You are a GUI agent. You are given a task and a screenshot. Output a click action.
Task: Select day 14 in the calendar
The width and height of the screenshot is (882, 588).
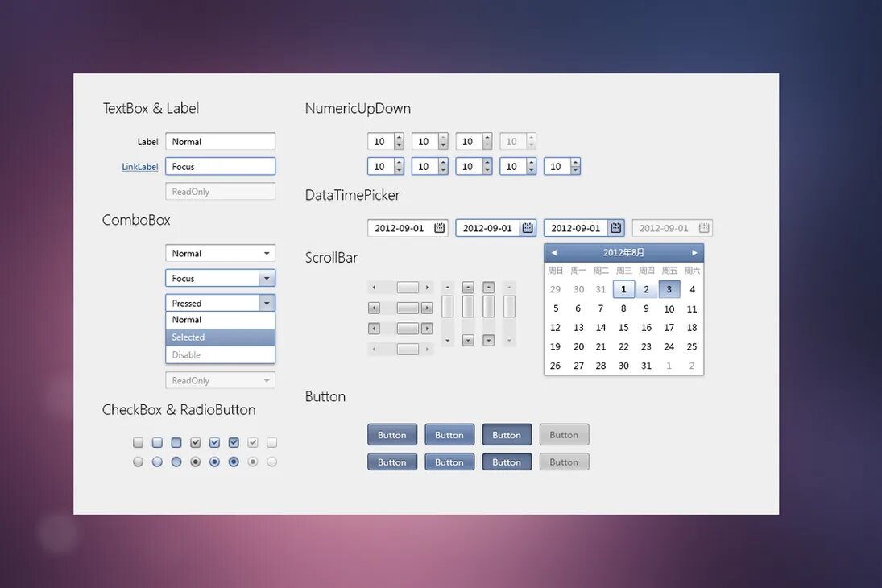click(601, 328)
